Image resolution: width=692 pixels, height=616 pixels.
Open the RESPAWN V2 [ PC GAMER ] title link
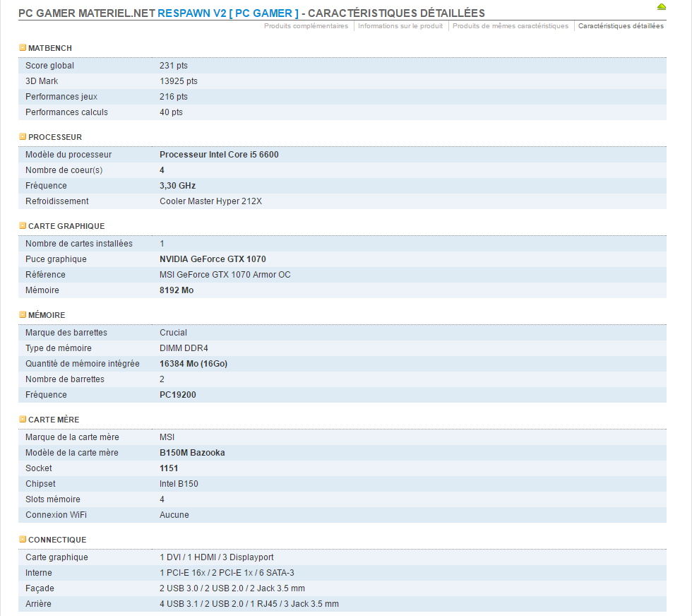click(228, 13)
